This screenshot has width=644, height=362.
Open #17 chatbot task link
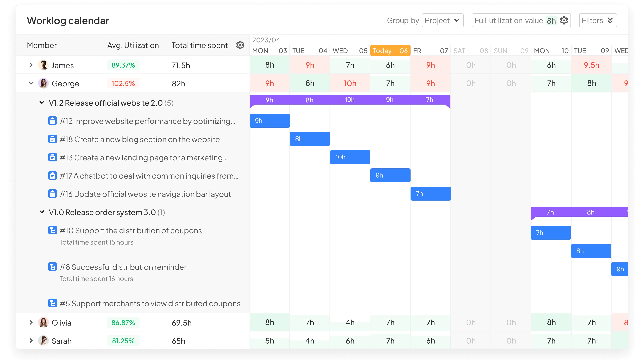pyautogui.click(x=149, y=176)
